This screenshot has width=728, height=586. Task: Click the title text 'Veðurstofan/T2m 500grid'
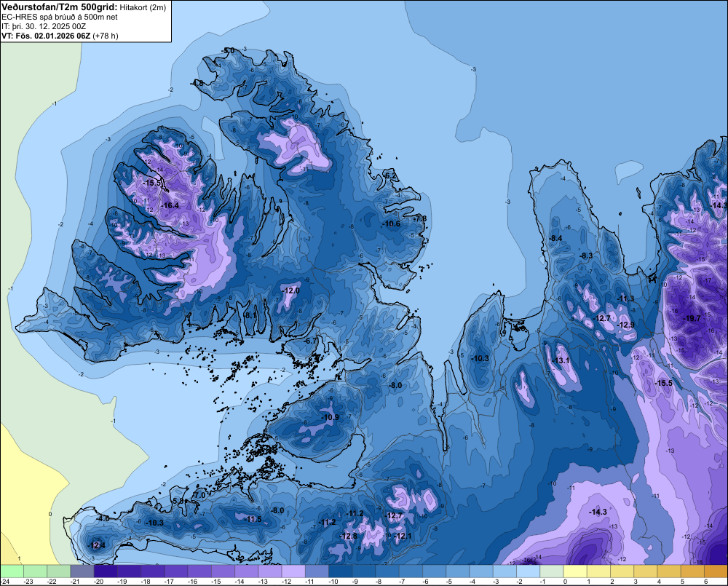[60, 7]
